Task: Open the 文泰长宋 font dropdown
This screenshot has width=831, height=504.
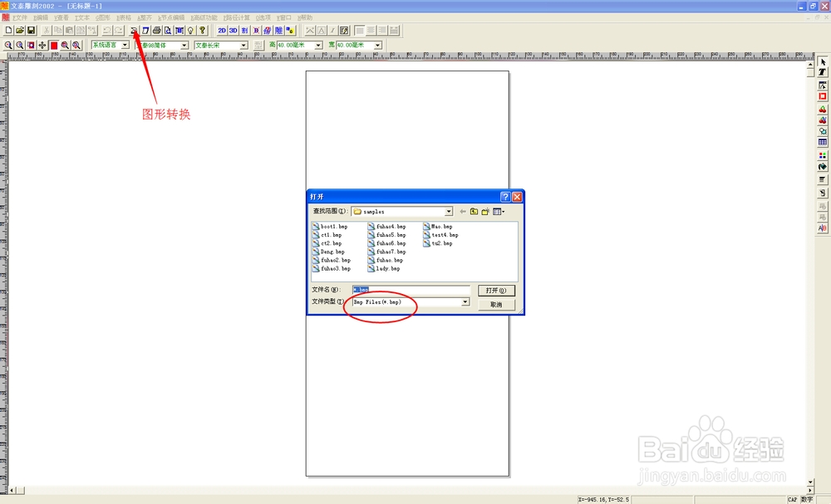Action: (243, 46)
